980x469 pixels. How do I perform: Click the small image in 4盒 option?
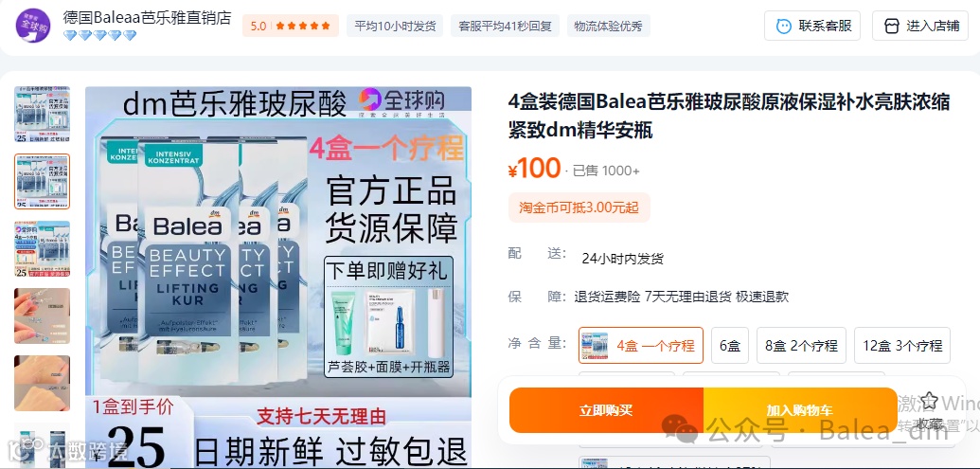(595, 346)
